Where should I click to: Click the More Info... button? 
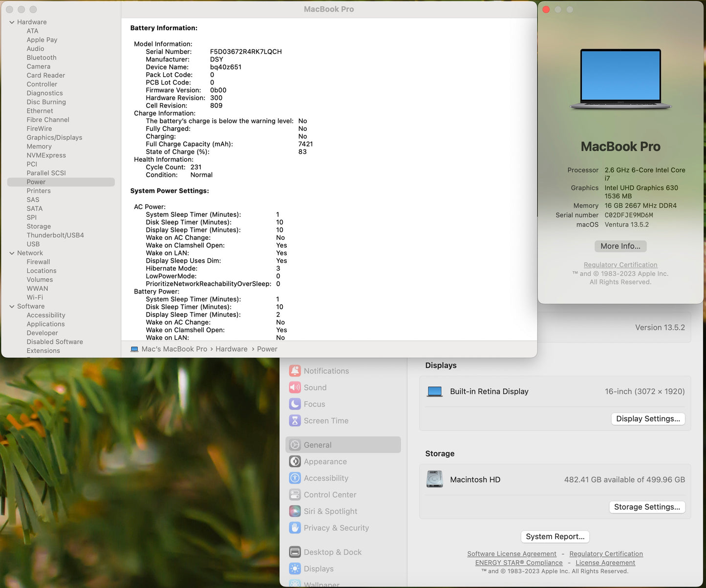click(x=620, y=246)
